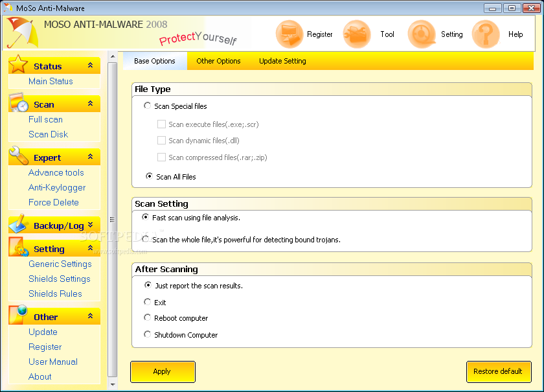Click the Scan clock icon in sidebar

tap(18, 102)
